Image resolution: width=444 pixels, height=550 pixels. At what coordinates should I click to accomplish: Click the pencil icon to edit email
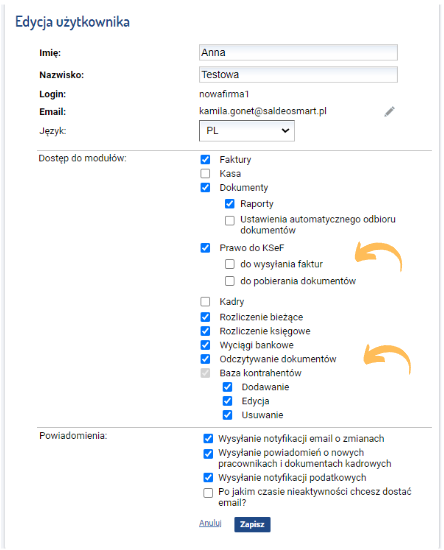389,112
